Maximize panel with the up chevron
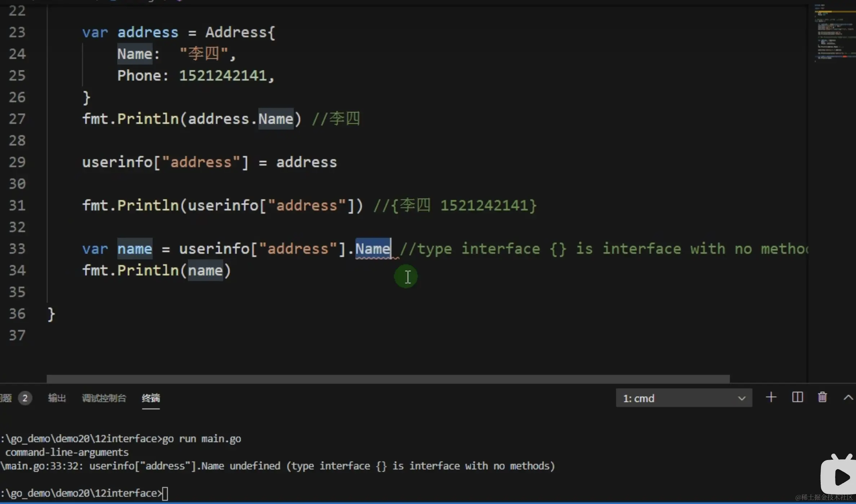The height and width of the screenshot is (504, 856). click(x=848, y=397)
